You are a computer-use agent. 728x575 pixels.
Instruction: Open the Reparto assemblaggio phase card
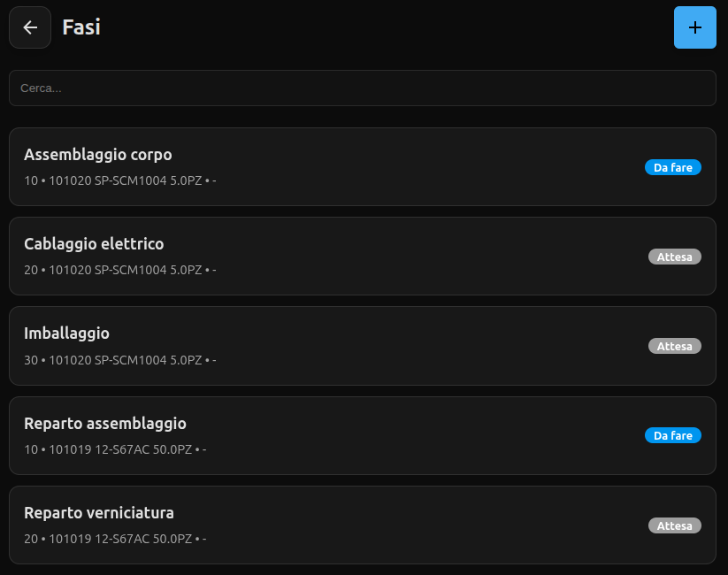click(362, 435)
